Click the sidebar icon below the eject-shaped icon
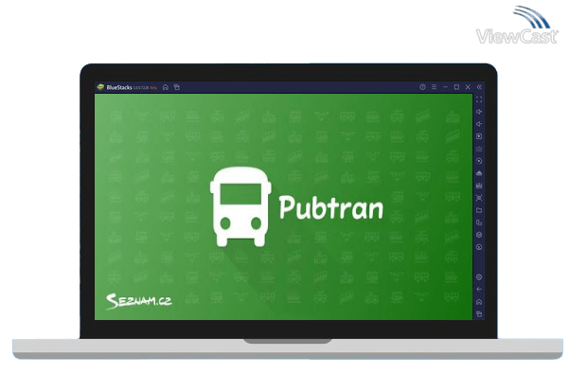Viewport: 570px width, 392px height. (479, 186)
